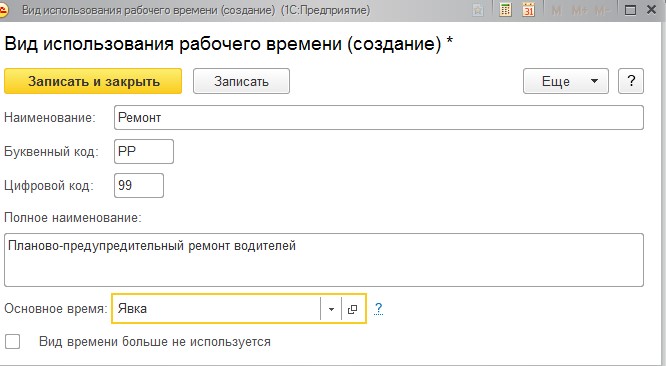Screen dimensions: 666x366
Task: Focus the Цифровой код field with 99
Action: coord(139,186)
